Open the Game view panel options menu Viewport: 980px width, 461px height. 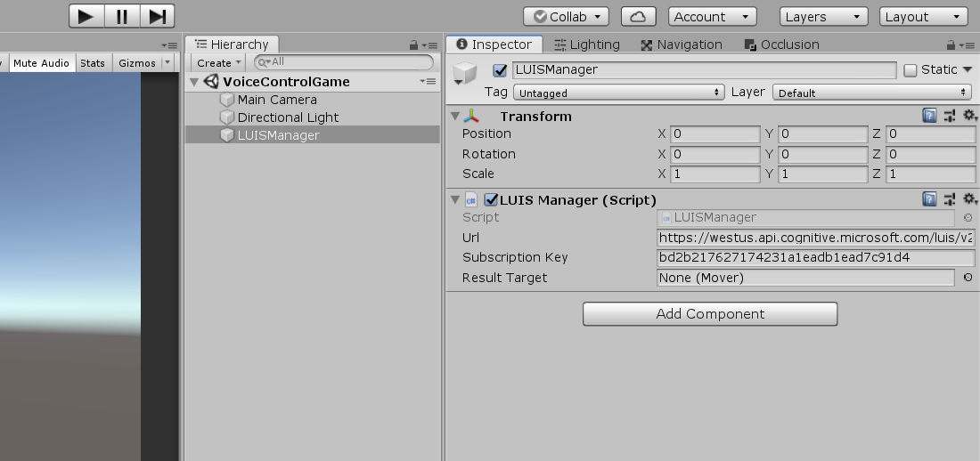[169, 45]
